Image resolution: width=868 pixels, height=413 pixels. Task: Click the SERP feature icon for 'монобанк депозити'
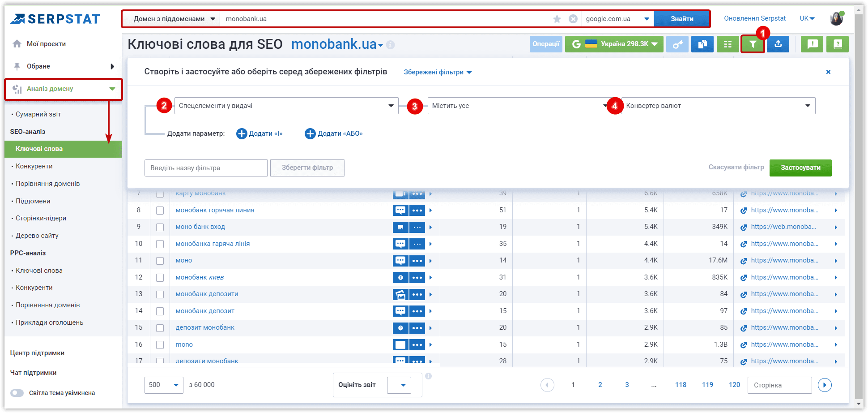click(x=400, y=294)
